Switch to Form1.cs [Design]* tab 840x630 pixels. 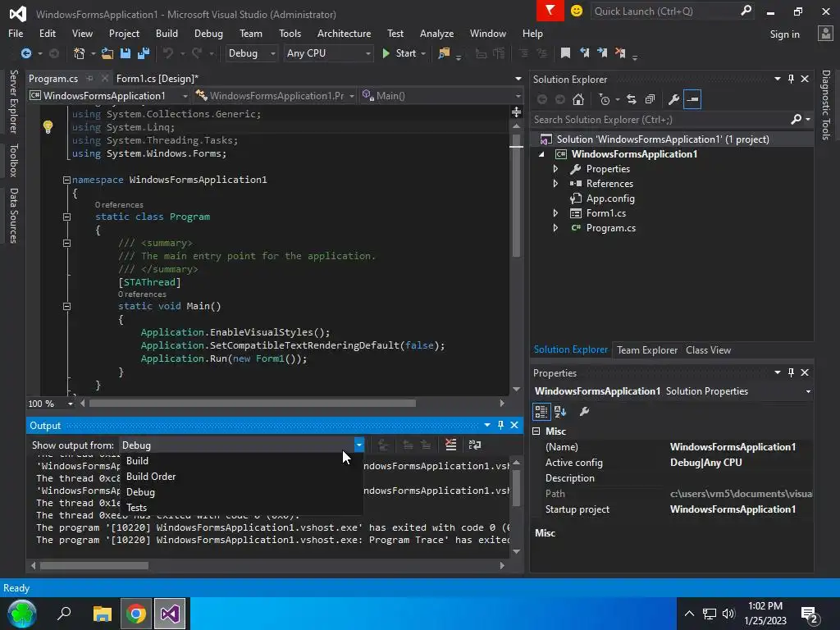coord(157,78)
